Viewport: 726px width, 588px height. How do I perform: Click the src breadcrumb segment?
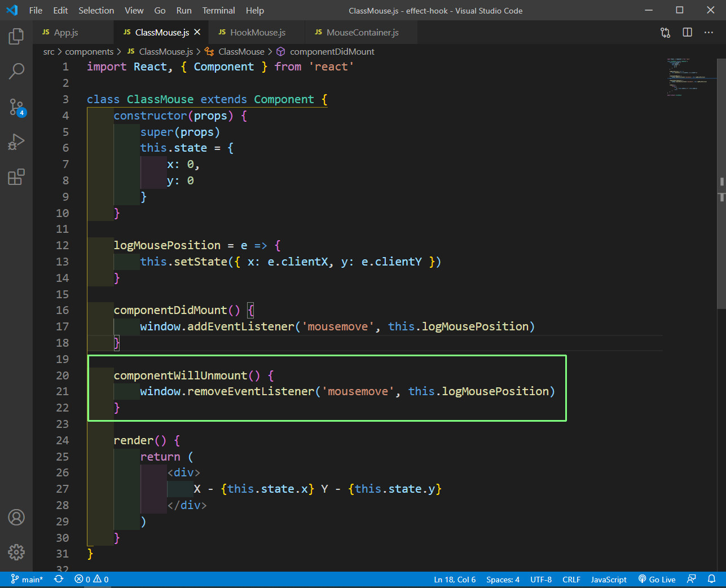pyautogui.click(x=49, y=51)
